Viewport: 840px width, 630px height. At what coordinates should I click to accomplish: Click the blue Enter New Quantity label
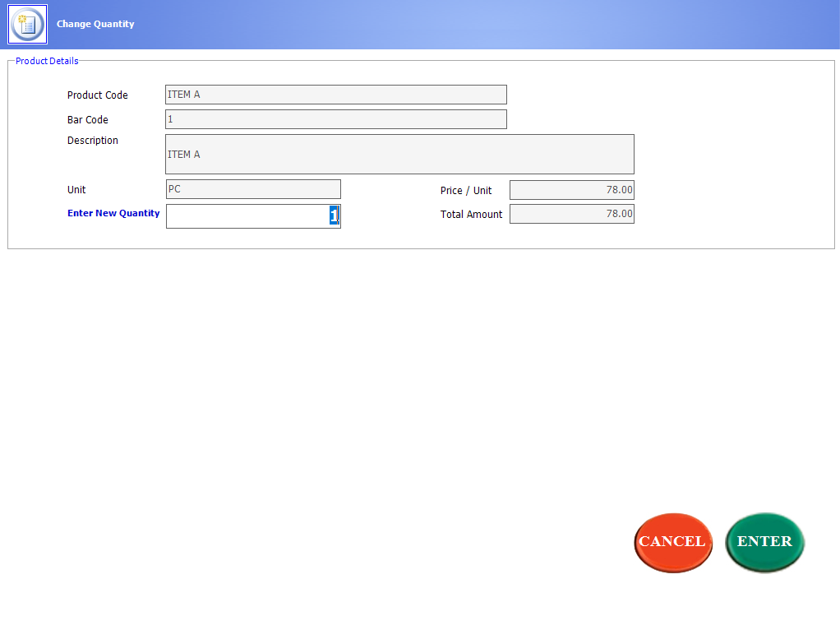pyautogui.click(x=113, y=213)
